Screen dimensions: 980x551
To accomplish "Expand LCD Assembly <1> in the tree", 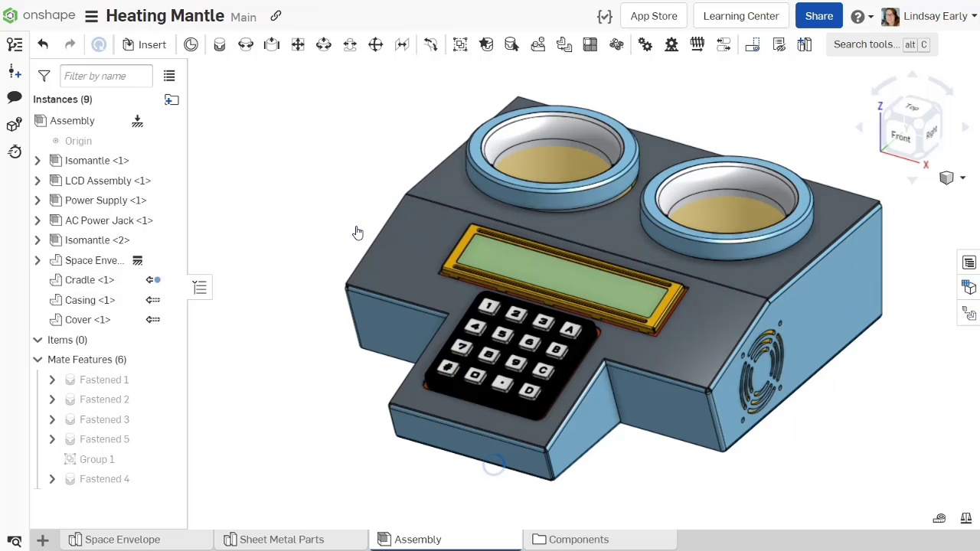I will (38, 181).
